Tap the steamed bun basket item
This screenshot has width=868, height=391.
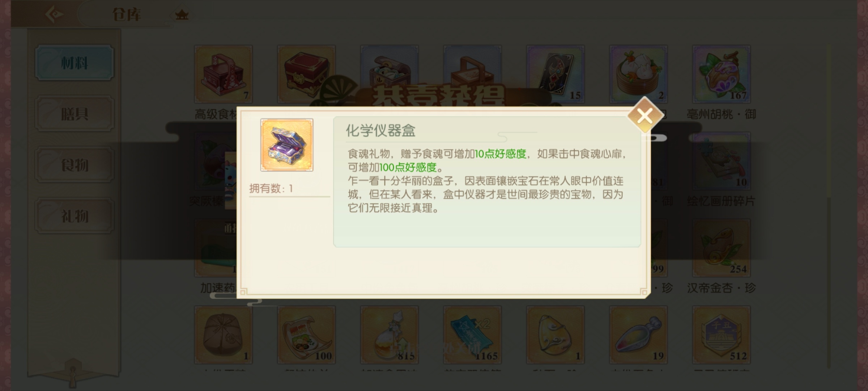click(x=638, y=74)
